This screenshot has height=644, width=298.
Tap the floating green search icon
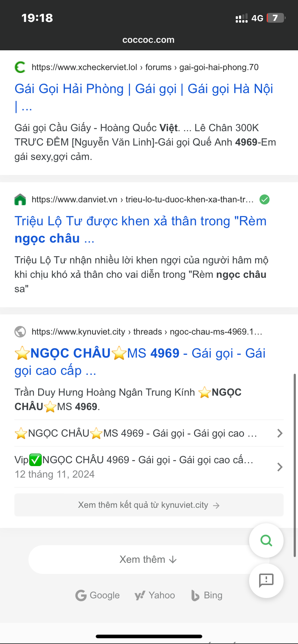[266, 540]
